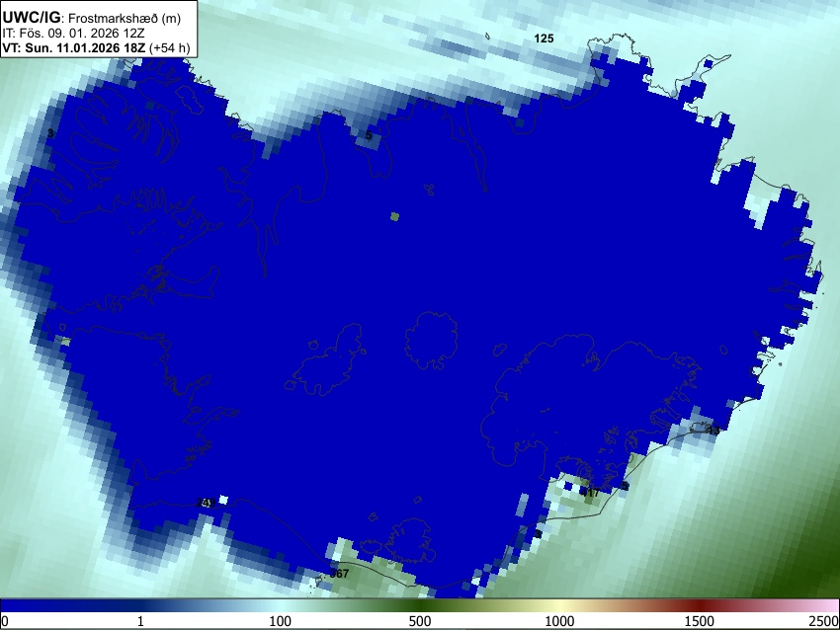Select the 1 tick label on the legend

[140, 621]
